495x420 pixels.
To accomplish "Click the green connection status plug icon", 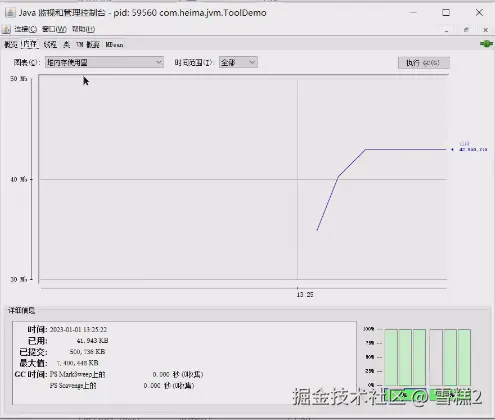I will click(486, 44).
